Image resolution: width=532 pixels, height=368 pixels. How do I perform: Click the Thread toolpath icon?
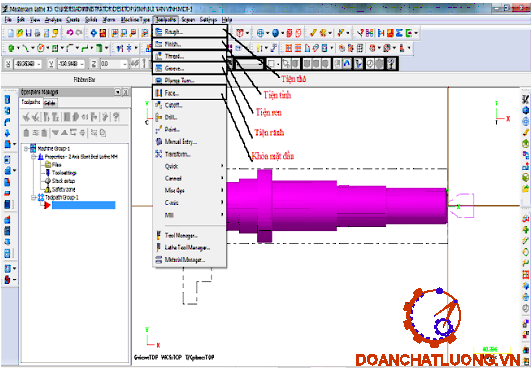click(158, 56)
